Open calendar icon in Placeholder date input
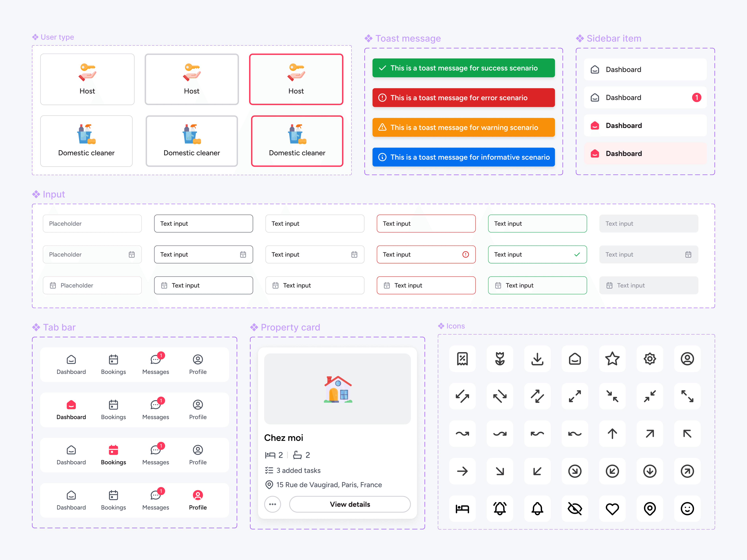Screen dimensions: 747x560 (132, 254)
